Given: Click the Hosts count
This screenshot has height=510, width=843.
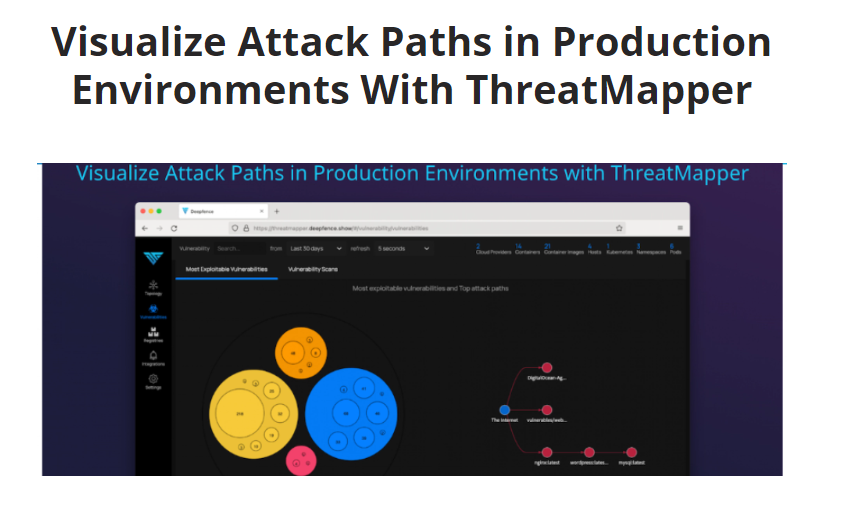Looking at the screenshot, I should pyautogui.click(x=594, y=249).
